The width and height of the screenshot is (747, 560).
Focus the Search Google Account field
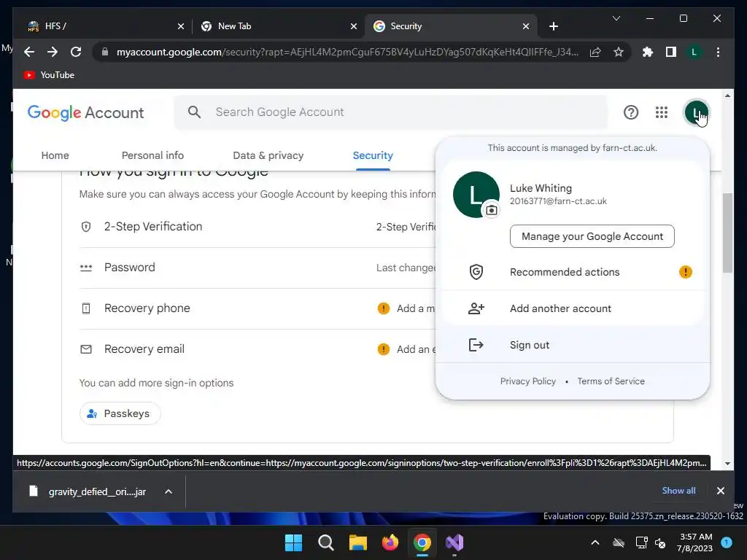tap(391, 112)
